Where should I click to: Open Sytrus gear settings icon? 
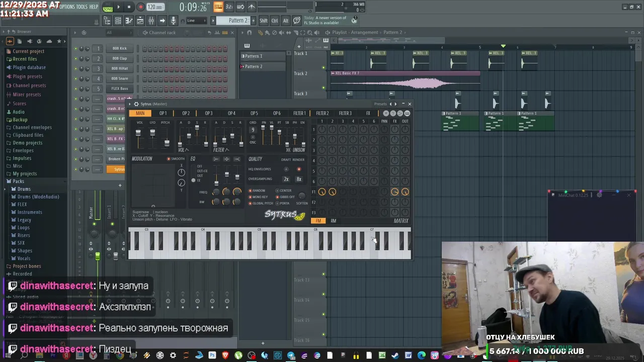click(136, 104)
